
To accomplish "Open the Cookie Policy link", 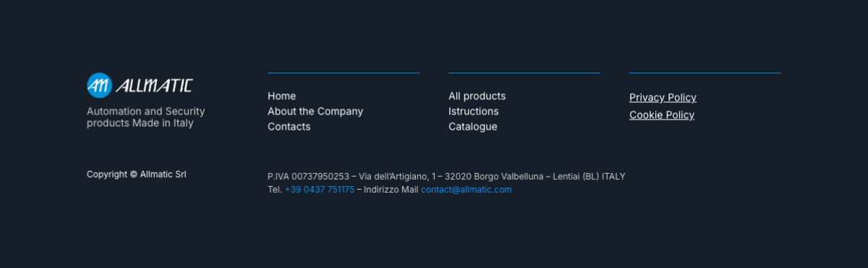I will point(662,114).
